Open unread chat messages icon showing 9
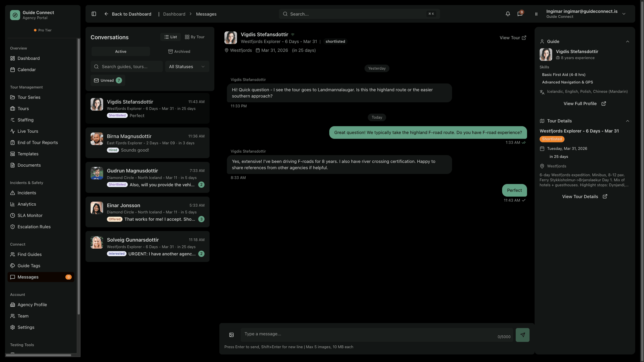644x362 pixels. [x=519, y=14]
